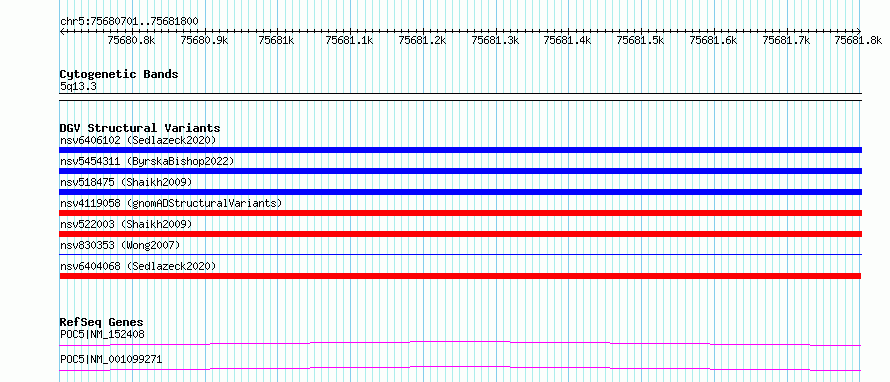Screen dimensions: 890x382
Task: Click the 75681.4k ruler tick label
Action: point(568,40)
